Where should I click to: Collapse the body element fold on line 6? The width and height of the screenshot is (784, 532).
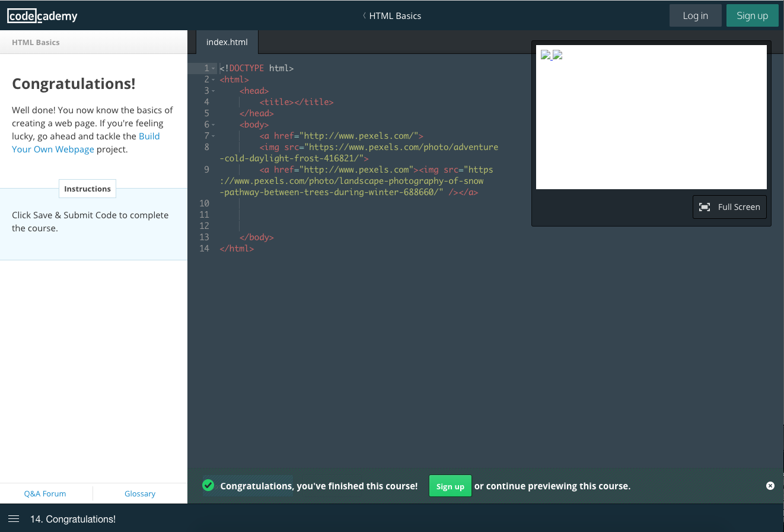click(x=213, y=124)
